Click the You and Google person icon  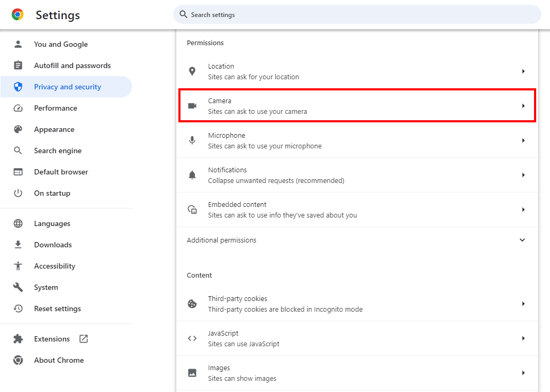pos(18,44)
